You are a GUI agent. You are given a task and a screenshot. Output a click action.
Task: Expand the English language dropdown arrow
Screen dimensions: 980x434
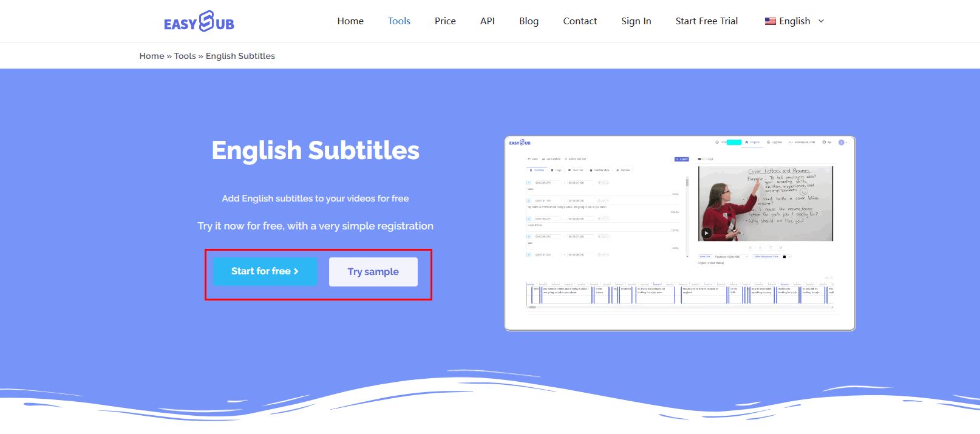coord(822,21)
